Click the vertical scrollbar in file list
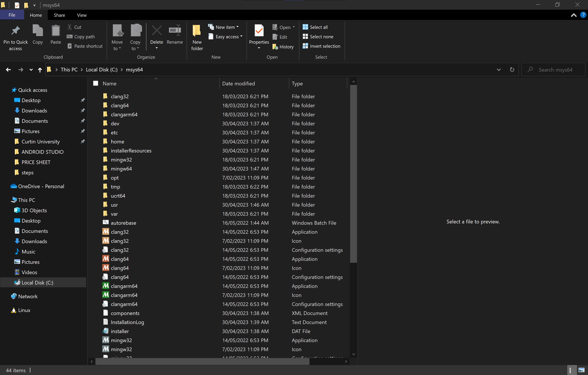The width and height of the screenshot is (588, 375). [353, 174]
